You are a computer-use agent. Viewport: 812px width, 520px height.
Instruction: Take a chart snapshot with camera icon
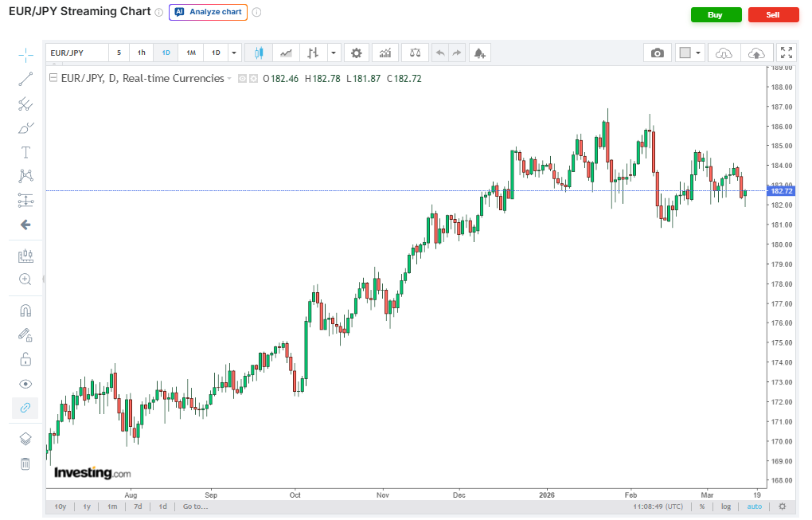657,53
